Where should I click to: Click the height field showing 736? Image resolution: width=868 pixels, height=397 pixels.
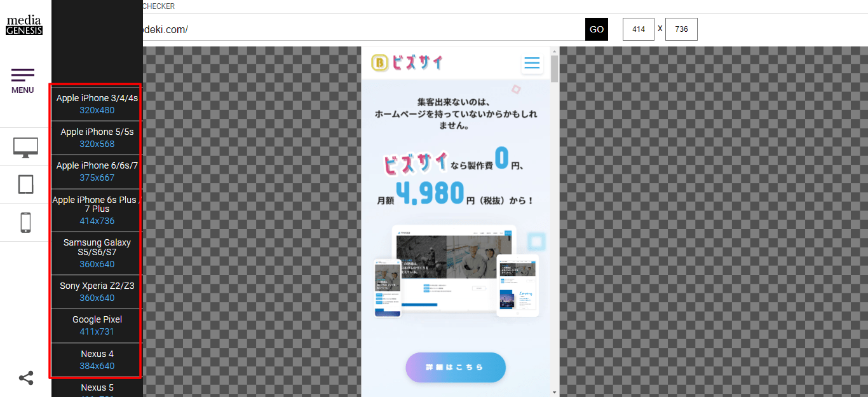click(681, 29)
